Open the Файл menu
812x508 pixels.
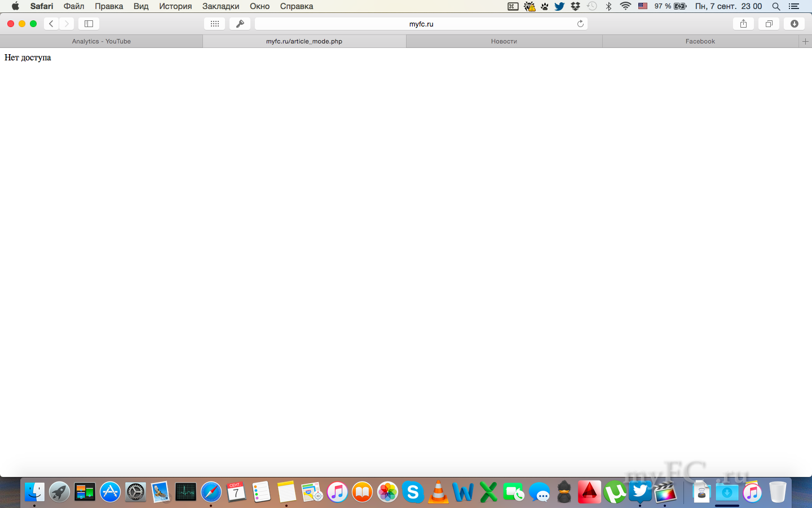pyautogui.click(x=74, y=6)
